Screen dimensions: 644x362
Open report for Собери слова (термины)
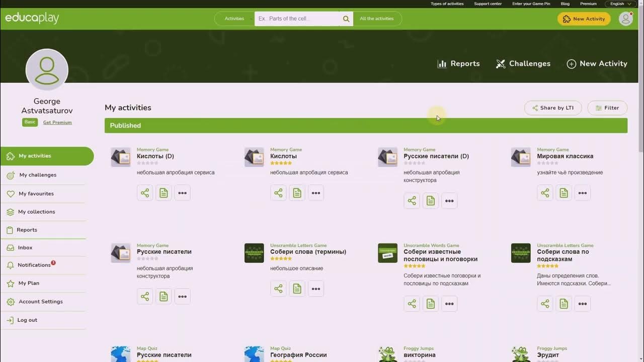click(x=297, y=289)
